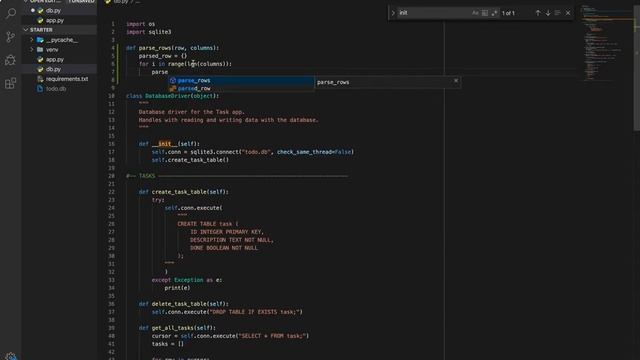Viewport: 640px width, 360px height.
Task: Go to next match in find widget
Action: pyautogui.click(x=548, y=13)
